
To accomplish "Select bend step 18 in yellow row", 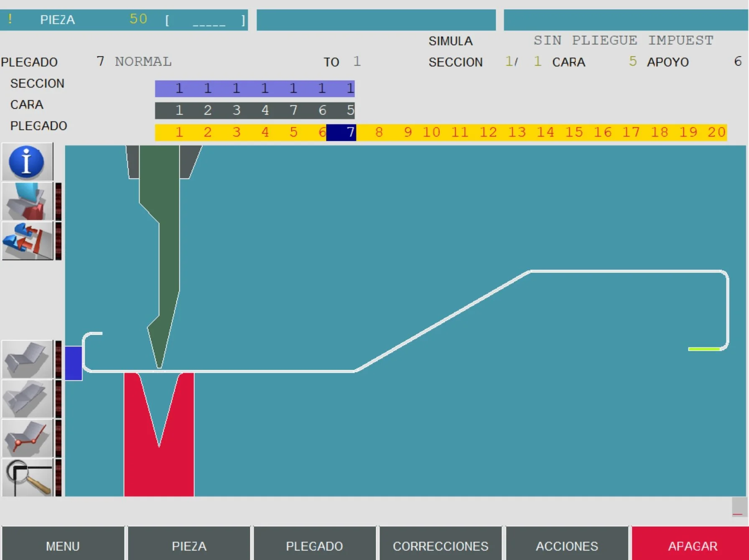I will pos(659,132).
